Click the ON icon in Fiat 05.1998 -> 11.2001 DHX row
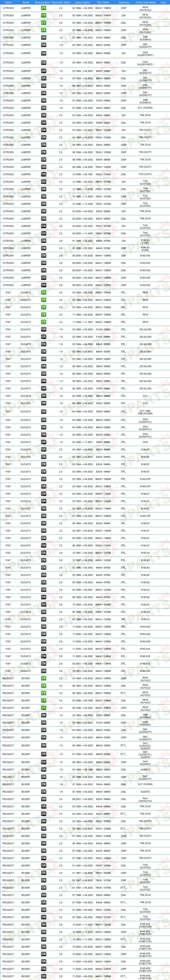170x980 pixels. (43, 442)
